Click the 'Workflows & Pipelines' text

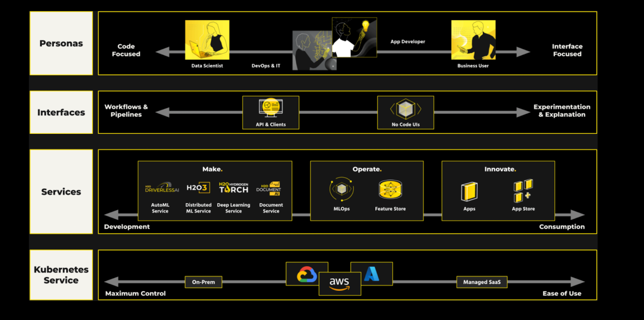point(126,111)
